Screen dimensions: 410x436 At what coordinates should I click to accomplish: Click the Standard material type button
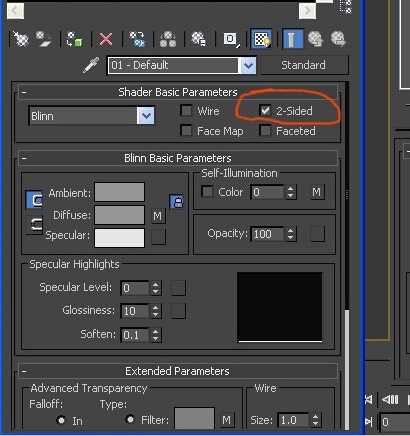pos(304,65)
